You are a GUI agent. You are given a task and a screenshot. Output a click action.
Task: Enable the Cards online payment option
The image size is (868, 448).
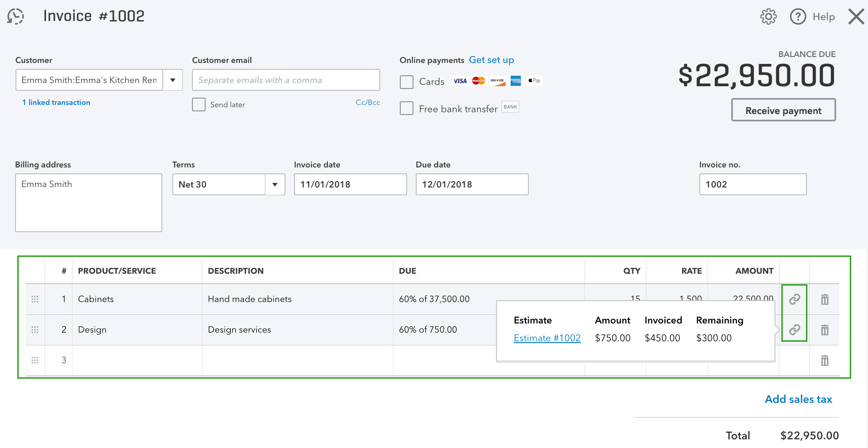tap(406, 82)
